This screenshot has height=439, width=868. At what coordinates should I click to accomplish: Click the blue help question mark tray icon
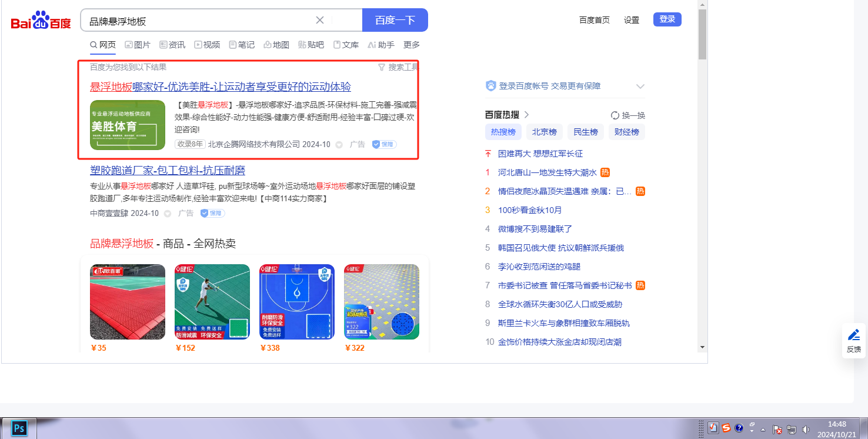click(739, 428)
